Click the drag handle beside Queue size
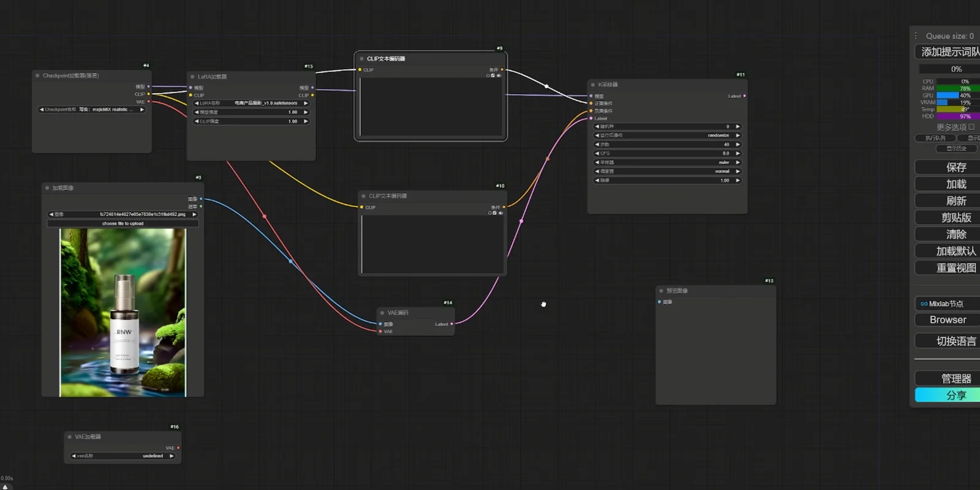The width and height of the screenshot is (980, 490). [916, 36]
